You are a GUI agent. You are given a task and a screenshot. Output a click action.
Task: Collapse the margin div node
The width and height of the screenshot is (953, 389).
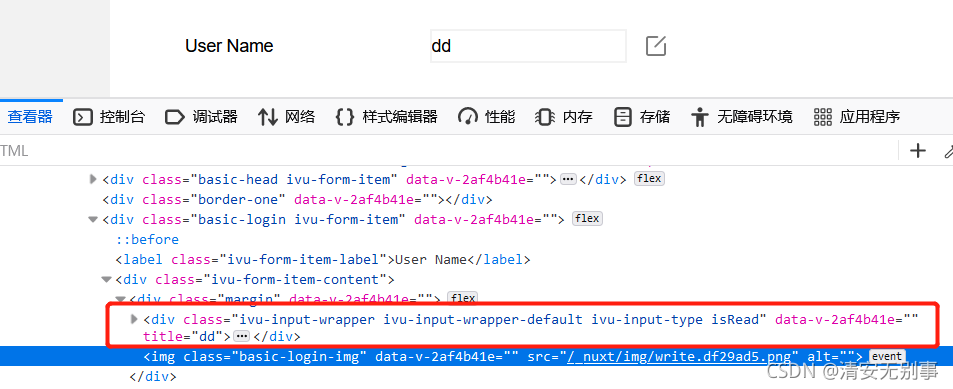pyautogui.click(x=120, y=299)
